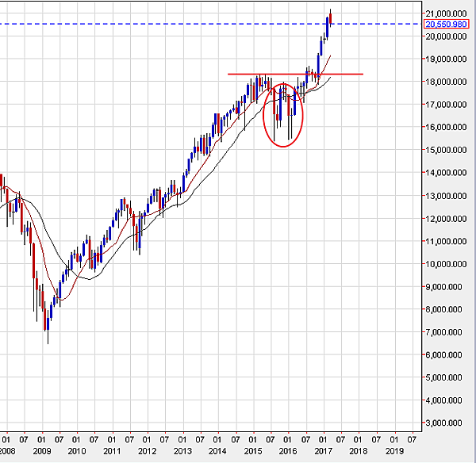Click the 18,000.000 price axis label

coord(446,82)
